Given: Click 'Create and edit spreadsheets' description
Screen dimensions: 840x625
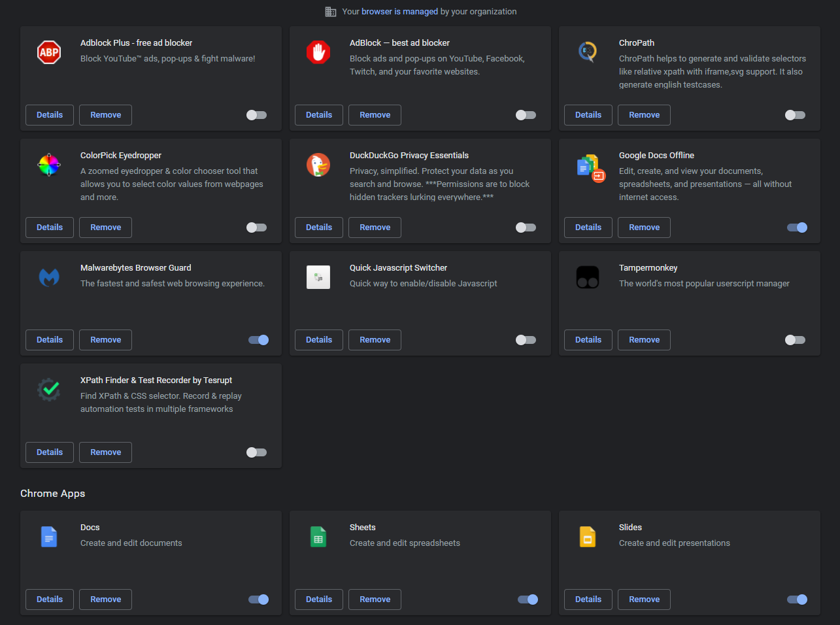Looking at the screenshot, I should [x=405, y=543].
